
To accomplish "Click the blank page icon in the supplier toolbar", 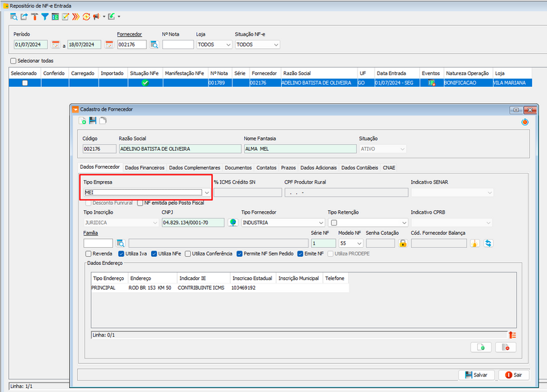I will tap(103, 121).
